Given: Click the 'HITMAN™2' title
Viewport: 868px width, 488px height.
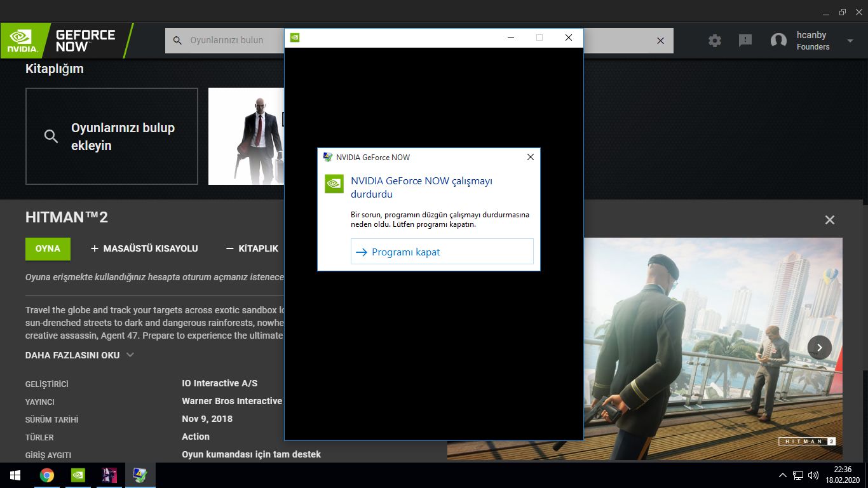Looking at the screenshot, I should [67, 217].
